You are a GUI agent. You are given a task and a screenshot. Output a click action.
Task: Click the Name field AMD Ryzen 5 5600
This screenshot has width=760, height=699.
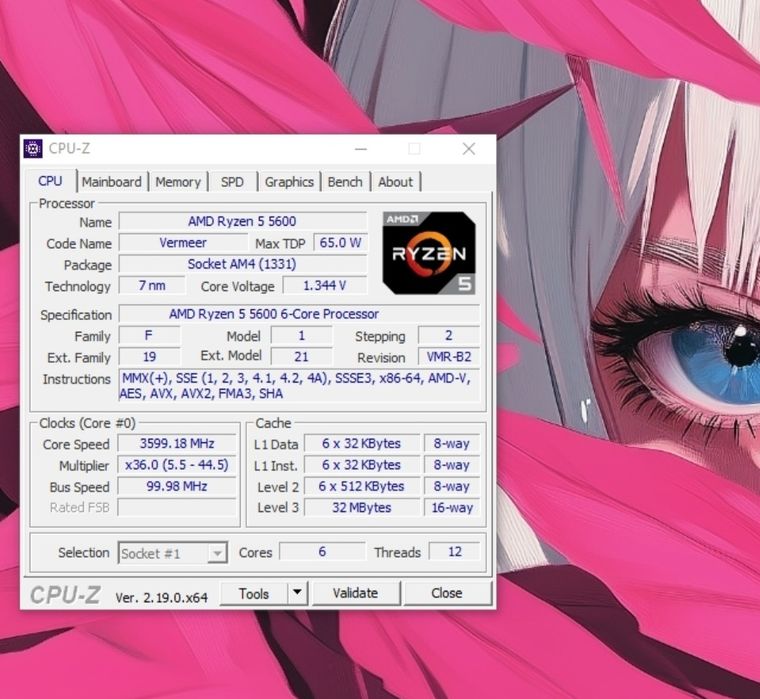pyautogui.click(x=242, y=221)
